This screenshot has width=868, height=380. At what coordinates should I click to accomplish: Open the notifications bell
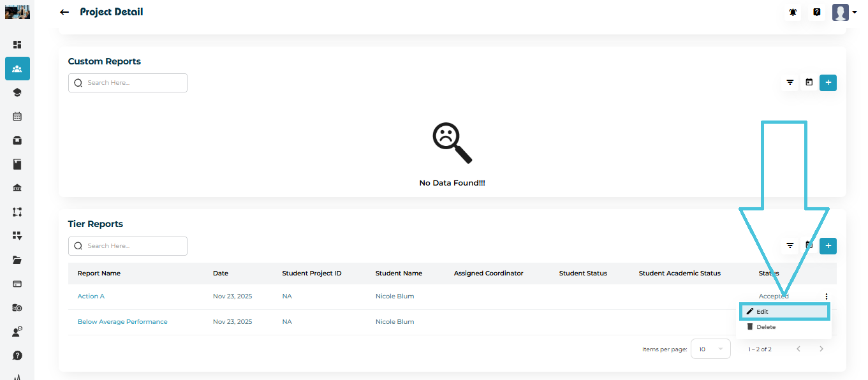pyautogui.click(x=793, y=12)
